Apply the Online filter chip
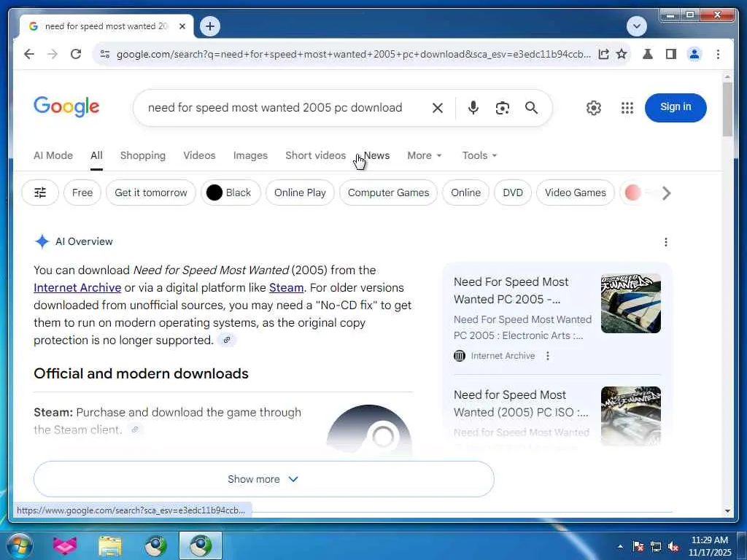 coord(466,192)
